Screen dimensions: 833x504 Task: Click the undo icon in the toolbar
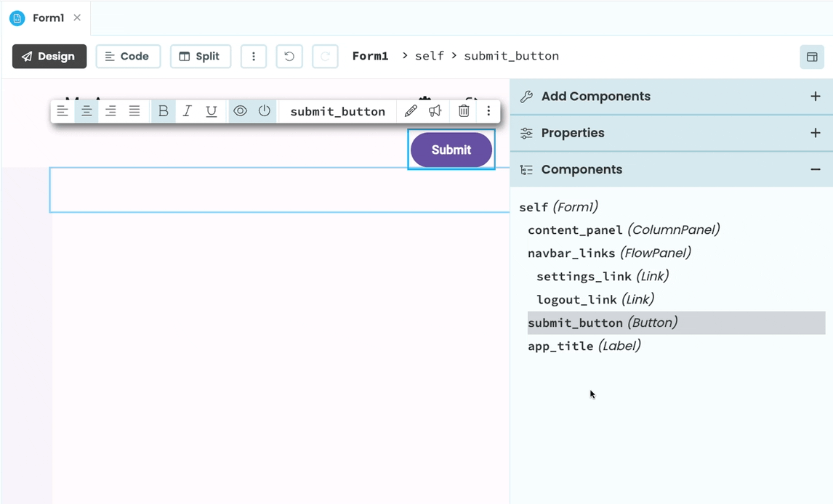[x=289, y=56]
